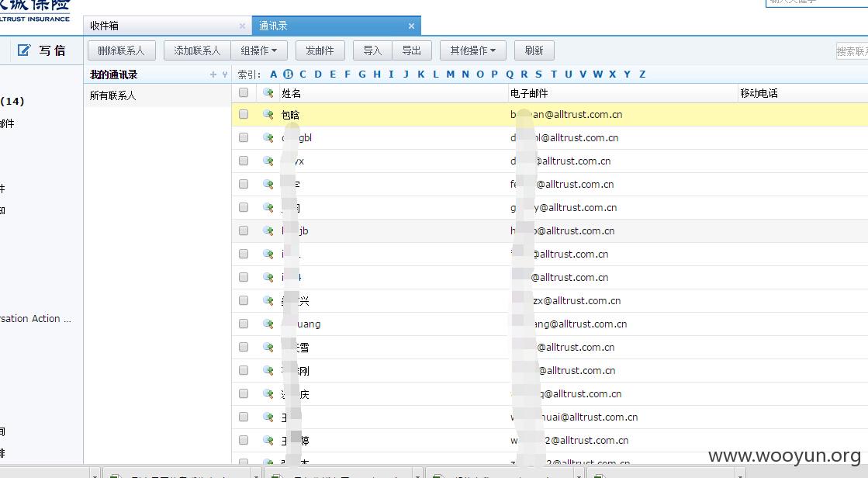Click email ending huai@alltrust.com.cn
The width and height of the screenshot is (868, 478).
click(574, 417)
